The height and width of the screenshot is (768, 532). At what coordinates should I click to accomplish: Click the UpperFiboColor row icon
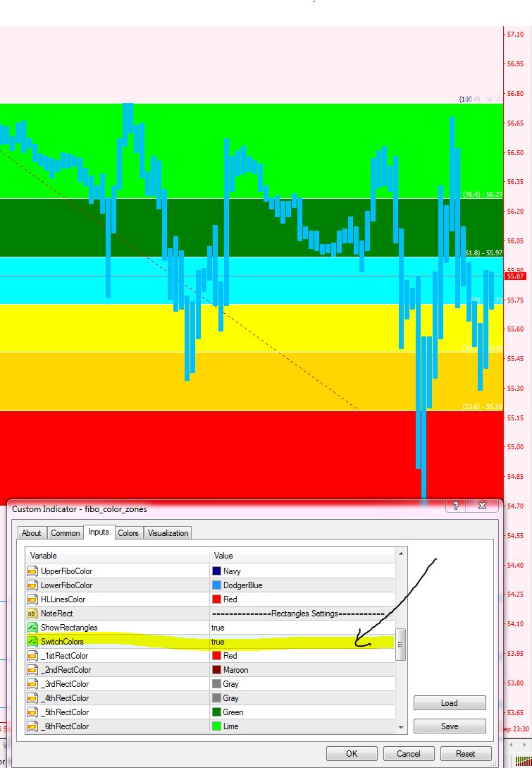[32, 571]
